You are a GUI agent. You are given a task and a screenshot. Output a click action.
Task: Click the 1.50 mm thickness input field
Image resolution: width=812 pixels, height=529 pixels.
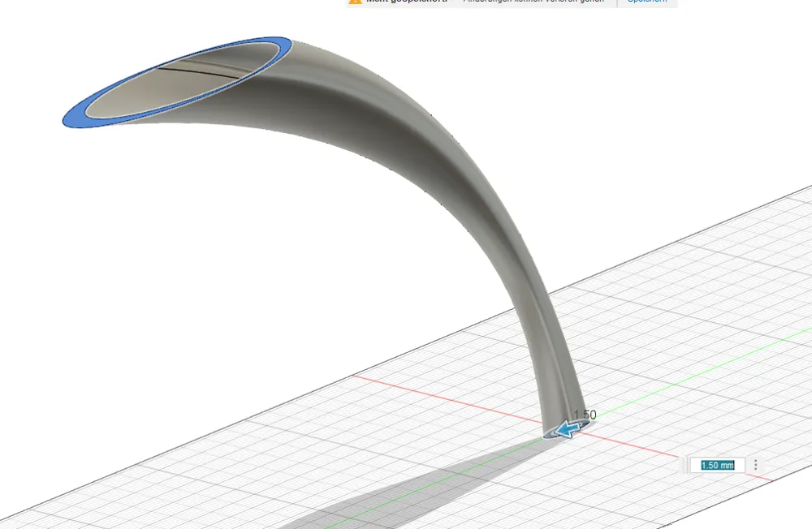[x=717, y=466]
